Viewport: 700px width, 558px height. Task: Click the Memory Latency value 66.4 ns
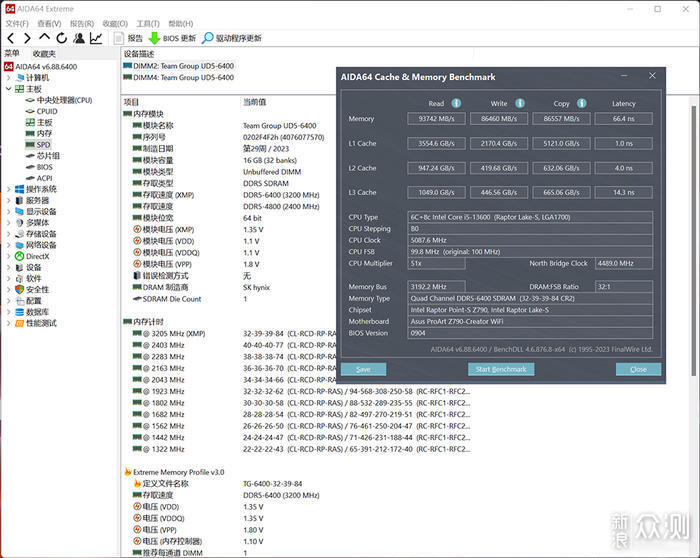click(x=624, y=119)
